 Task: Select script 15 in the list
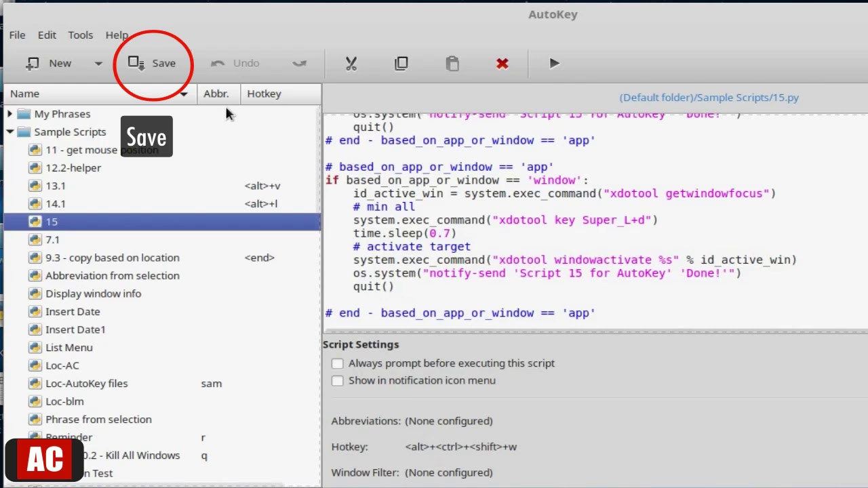point(162,222)
